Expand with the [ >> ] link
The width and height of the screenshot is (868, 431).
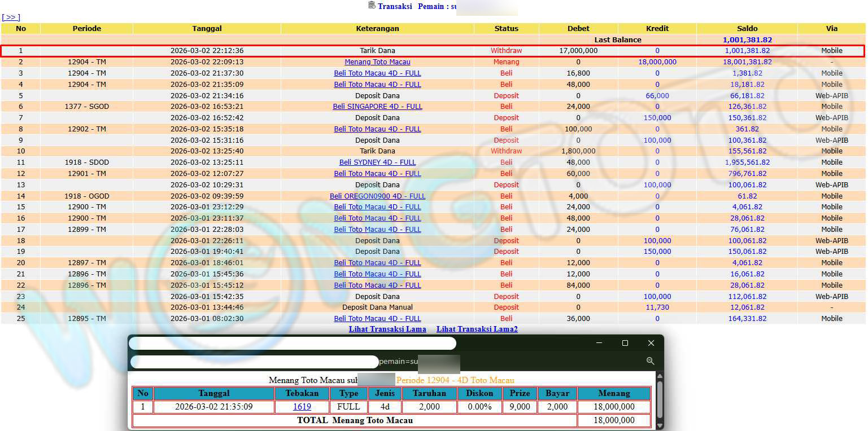click(11, 17)
